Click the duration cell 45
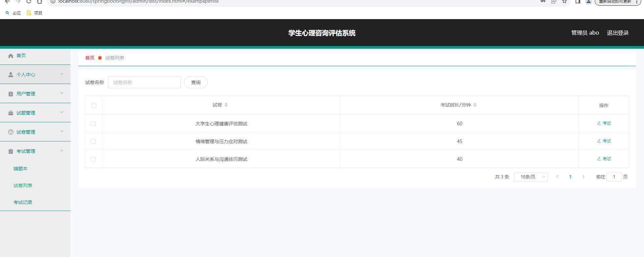This screenshot has width=644, height=257. pyautogui.click(x=460, y=141)
